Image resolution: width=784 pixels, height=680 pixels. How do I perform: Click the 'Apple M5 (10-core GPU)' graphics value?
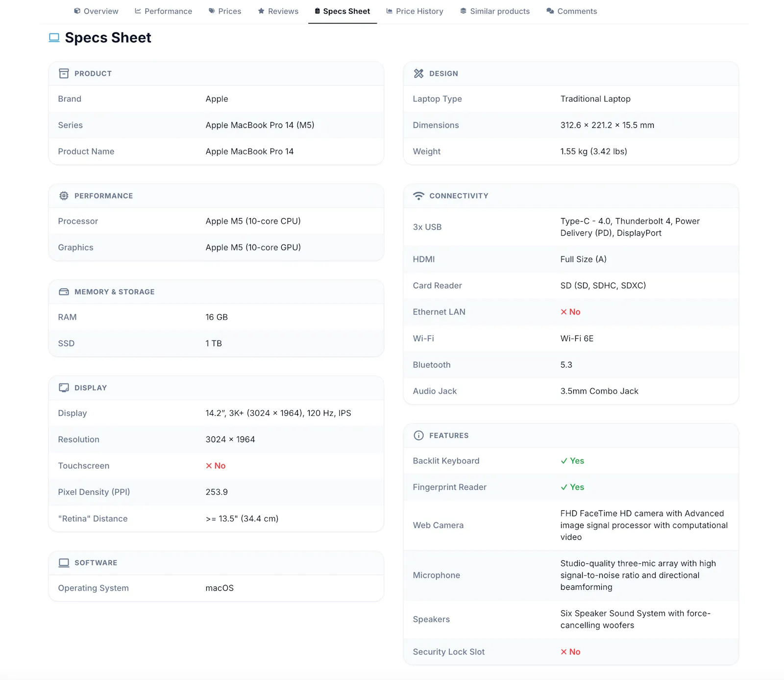tap(253, 248)
